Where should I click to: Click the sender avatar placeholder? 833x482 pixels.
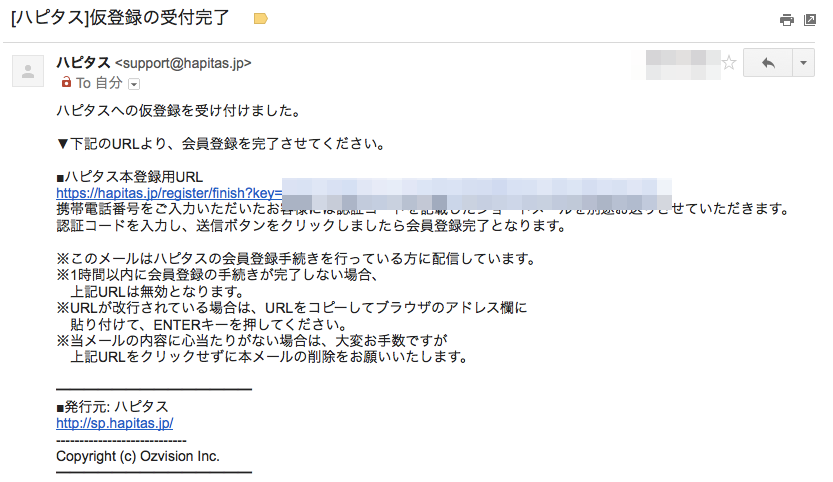point(28,71)
